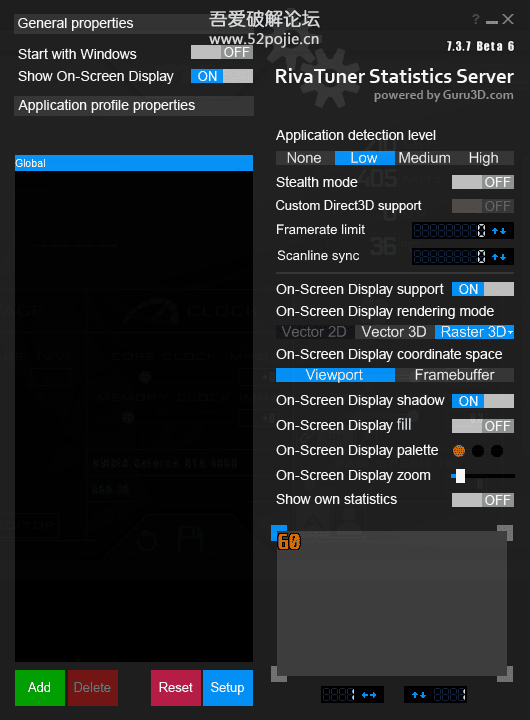Toggle Stealth mode switch
Image resolution: width=530 pixels, height=720 pixels.
tap(483, 182)
